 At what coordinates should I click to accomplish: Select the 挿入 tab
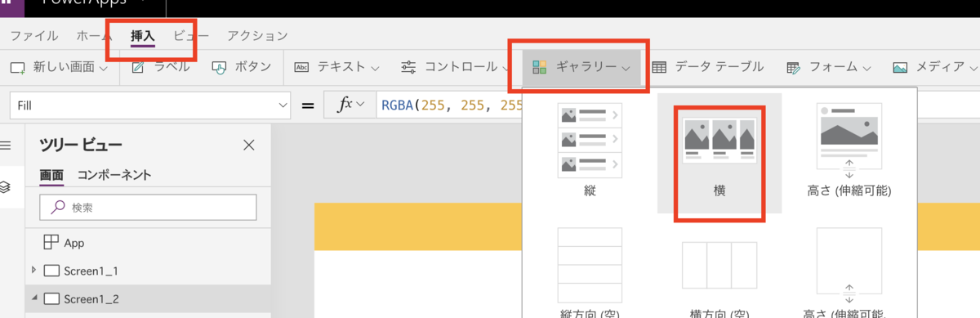pyautogui.click(x=143, y=36)
